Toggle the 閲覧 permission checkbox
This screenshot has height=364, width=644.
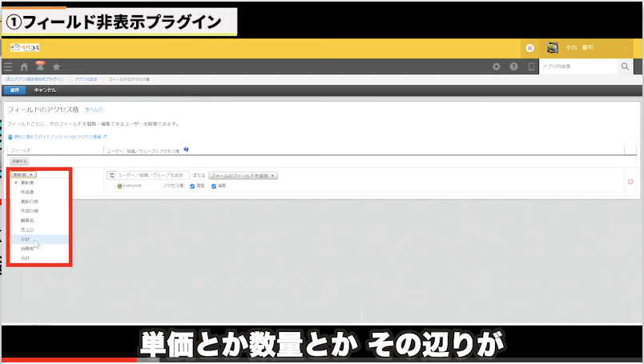(x=193, y=186)
